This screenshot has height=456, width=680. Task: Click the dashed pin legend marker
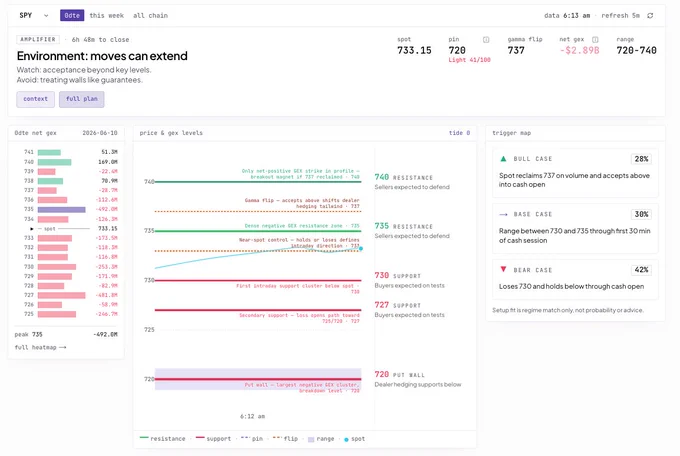pyautogui.click(x=245, y=438)
